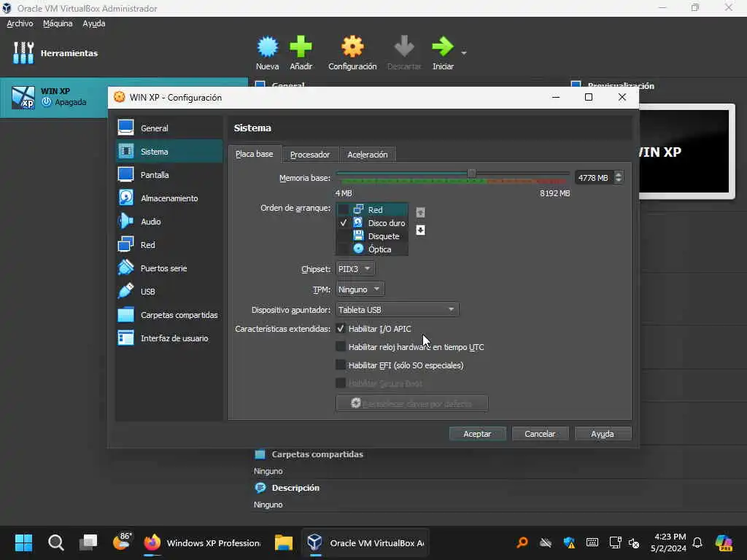The height and width of the screenshot is (560, 747).
Task: Open the Windows Start menu
Action: click(x=24, y=542)
